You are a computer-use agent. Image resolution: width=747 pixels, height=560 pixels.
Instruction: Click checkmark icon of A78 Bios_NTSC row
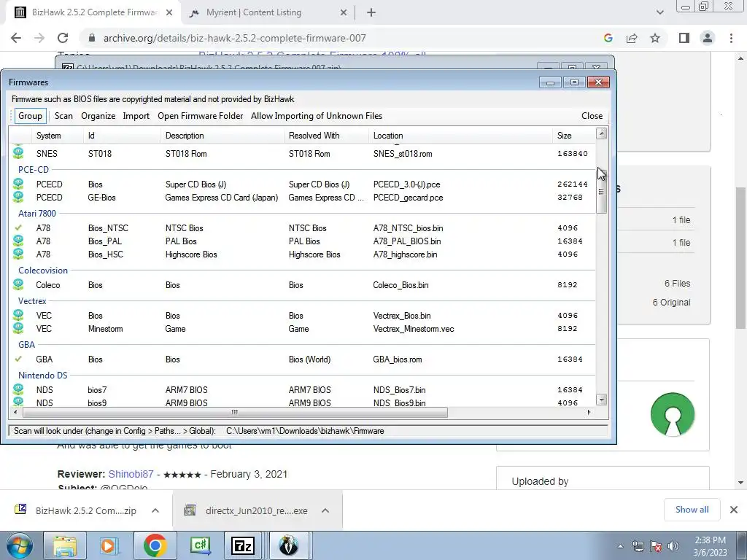pos(18,227)
